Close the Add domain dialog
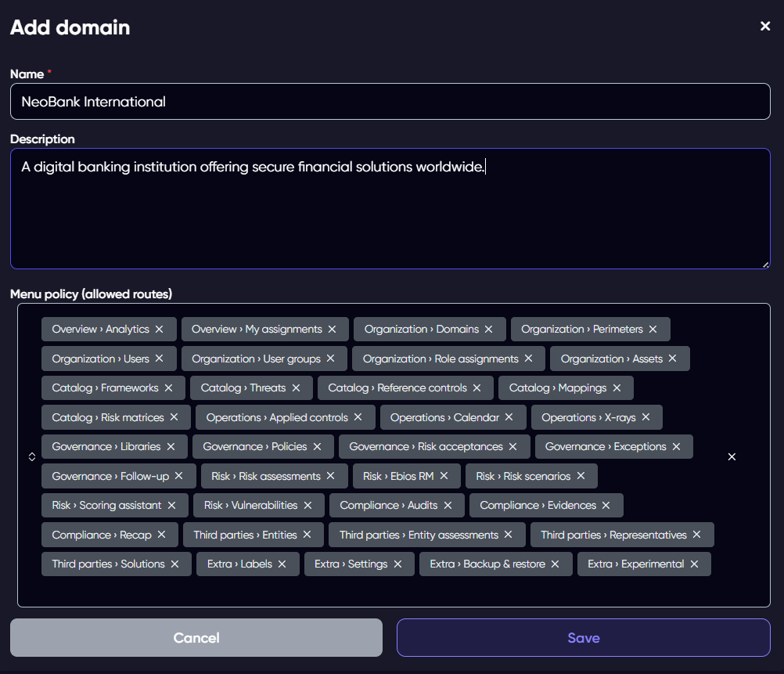784x674 pixels. pos(765,26)
